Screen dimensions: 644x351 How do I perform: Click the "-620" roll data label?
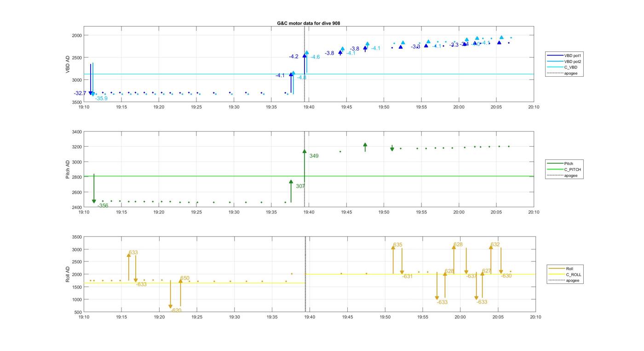click(x=176, y=311)
